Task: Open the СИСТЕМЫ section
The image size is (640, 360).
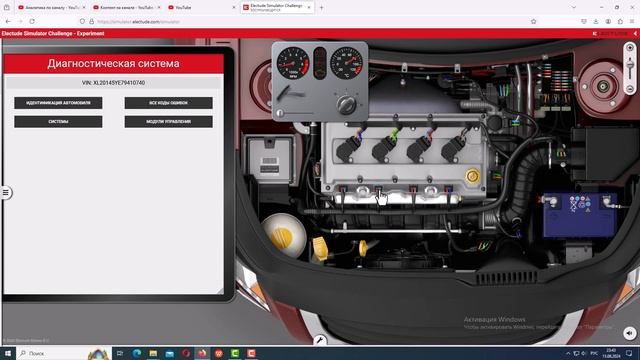Action: (58, 122)
